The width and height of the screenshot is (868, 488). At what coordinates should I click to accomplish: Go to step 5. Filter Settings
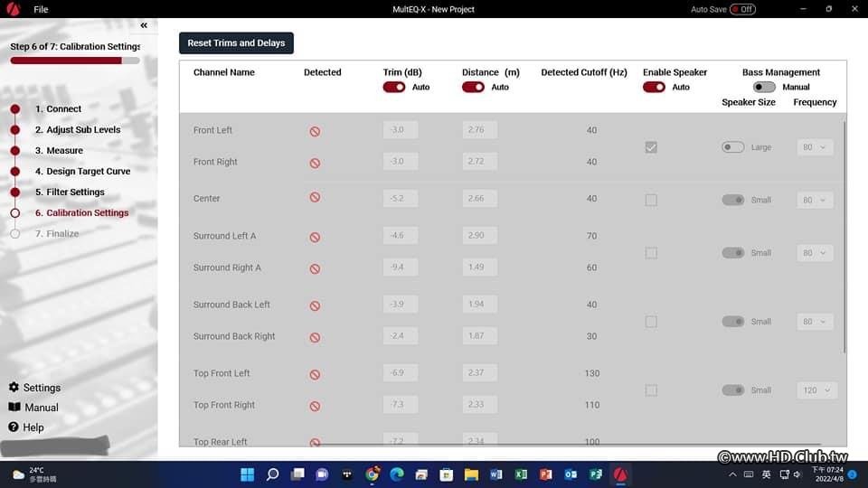[x=70, y=192]
